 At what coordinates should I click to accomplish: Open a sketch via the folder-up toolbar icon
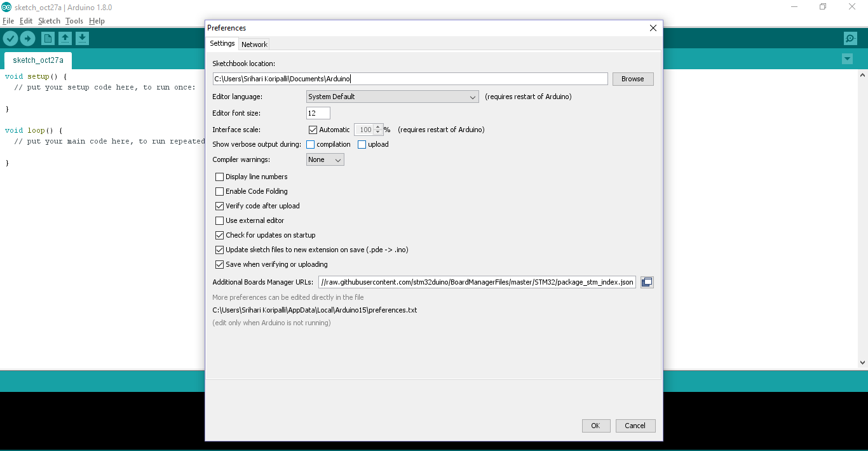65,38
